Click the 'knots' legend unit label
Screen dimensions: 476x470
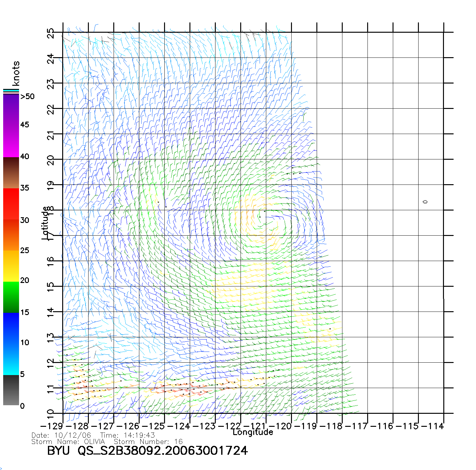pyautogui.click(x=16, y=73)
